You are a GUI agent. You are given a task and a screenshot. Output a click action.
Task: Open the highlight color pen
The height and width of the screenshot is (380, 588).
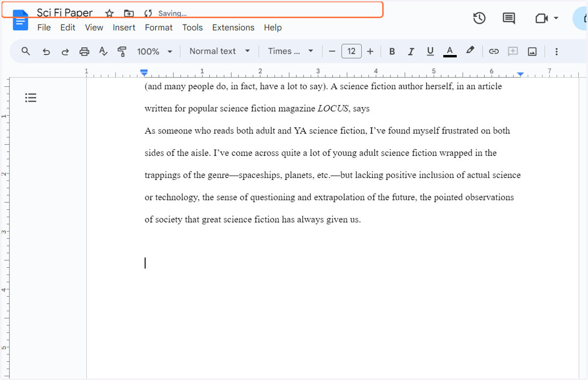[x=470, y=51]
